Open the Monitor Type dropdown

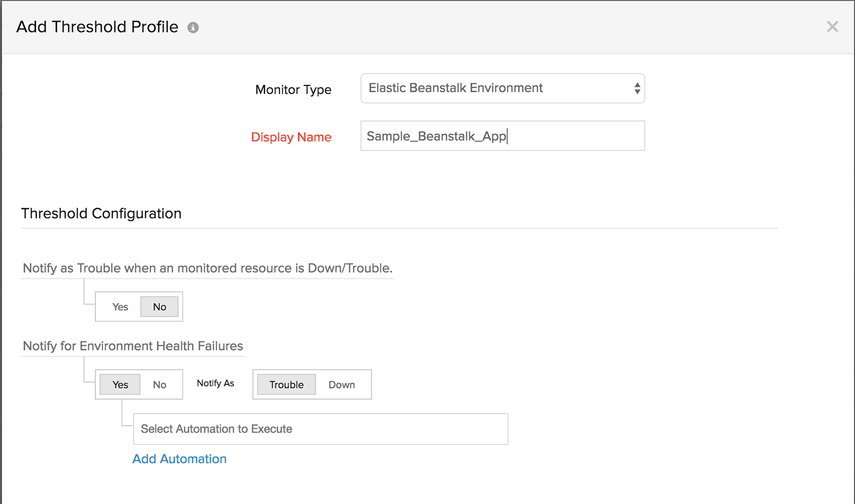(x=501, y=88)
